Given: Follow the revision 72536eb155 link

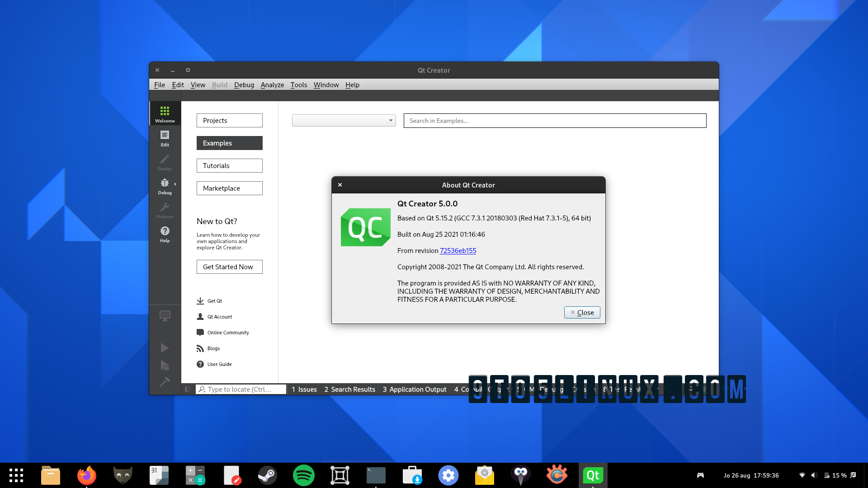Looking at the screenshot, I should 458,251.
